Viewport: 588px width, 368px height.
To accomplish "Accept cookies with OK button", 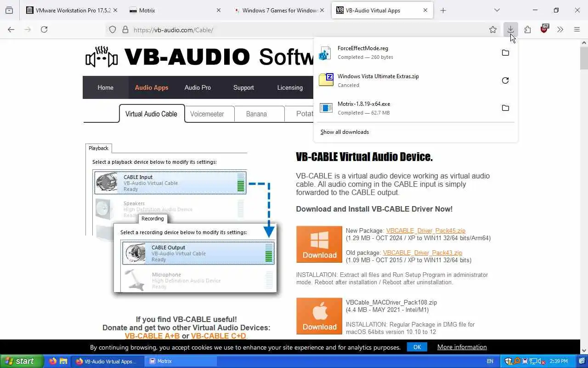I will 417,347.
